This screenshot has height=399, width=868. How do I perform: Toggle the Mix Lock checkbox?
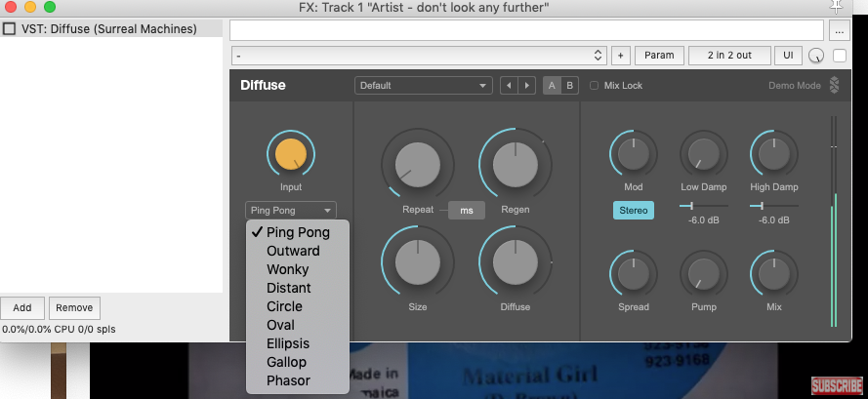pyautogui.click(x=594, y=86)
